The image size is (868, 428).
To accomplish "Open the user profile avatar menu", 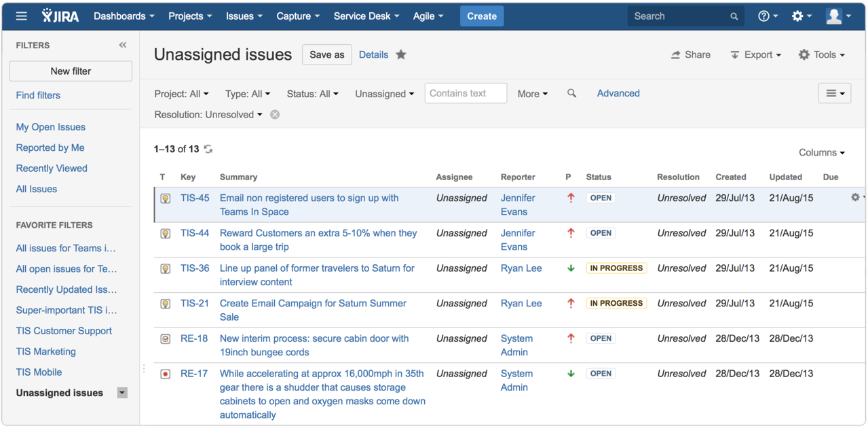I will [837, 16].
